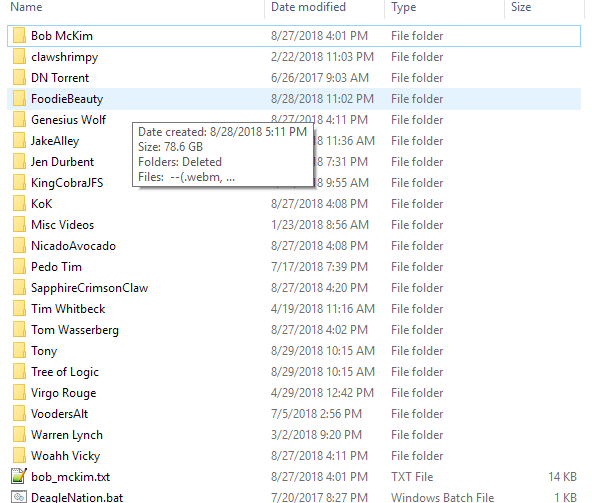Select the clawshrimpy folder name
592x503 pixels.
[65, 57]
